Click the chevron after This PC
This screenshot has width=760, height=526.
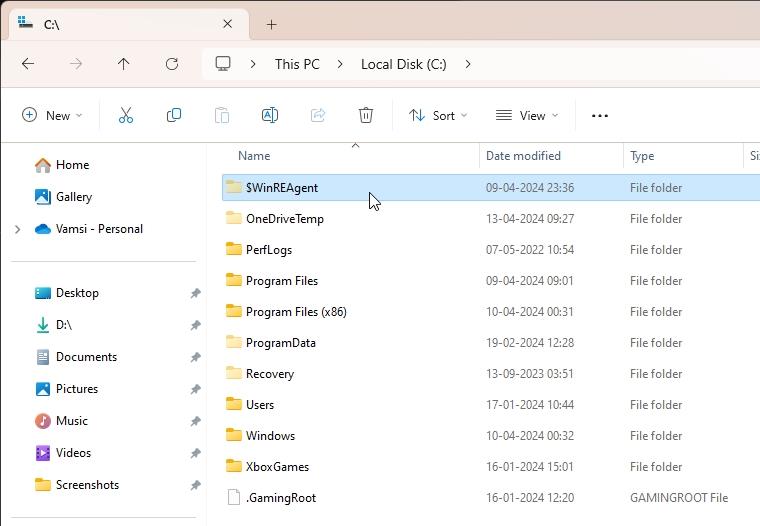(x=340, y=64)
